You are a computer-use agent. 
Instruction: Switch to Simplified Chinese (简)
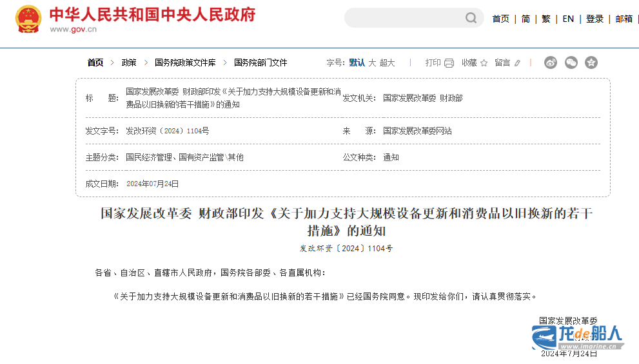pyautogui.click(x=526, y=19)
